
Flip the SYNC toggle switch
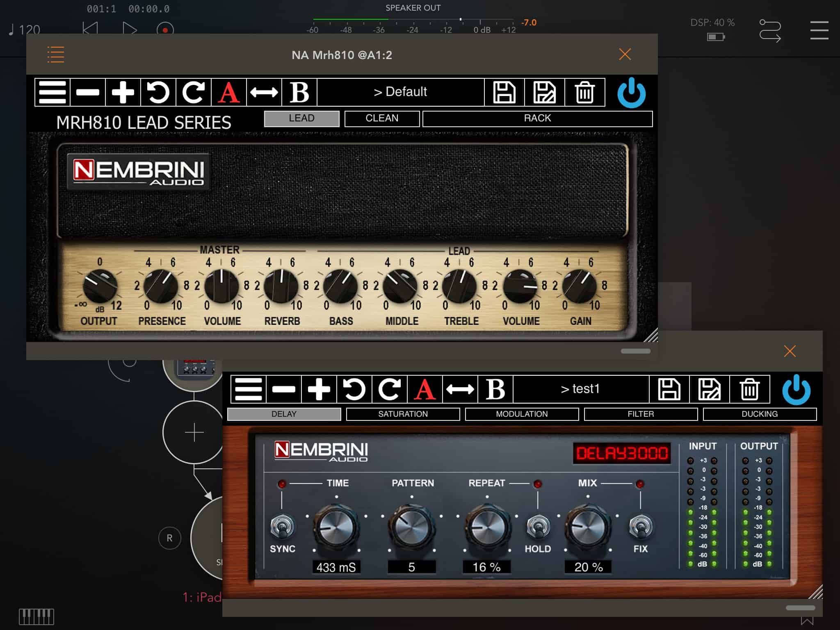click(x=282, y=527)
